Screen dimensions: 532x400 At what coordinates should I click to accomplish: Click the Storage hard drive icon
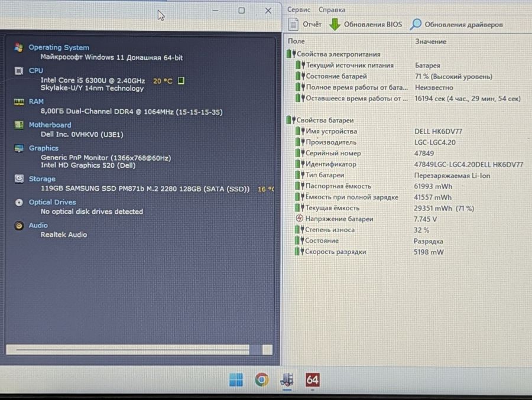(x=19, y=178)
